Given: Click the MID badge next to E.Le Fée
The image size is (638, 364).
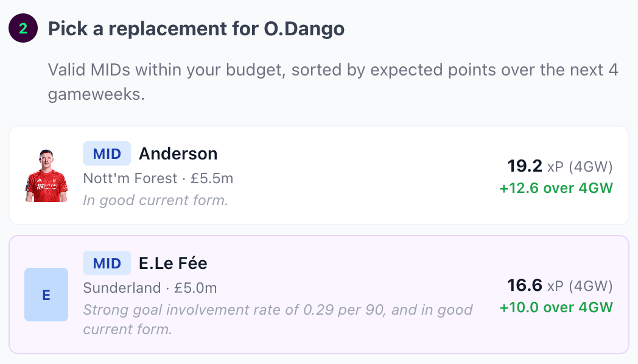Looking at the screenshot, I should click(107, 263).
